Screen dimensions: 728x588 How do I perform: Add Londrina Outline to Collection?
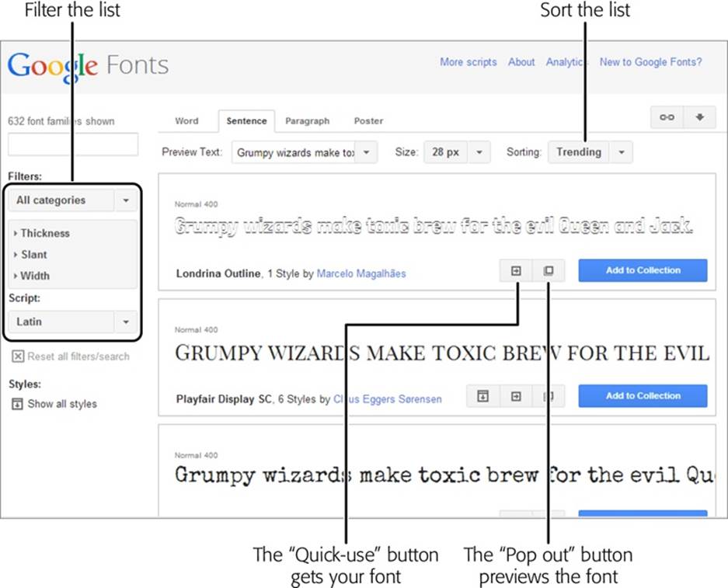pos(643,270)
